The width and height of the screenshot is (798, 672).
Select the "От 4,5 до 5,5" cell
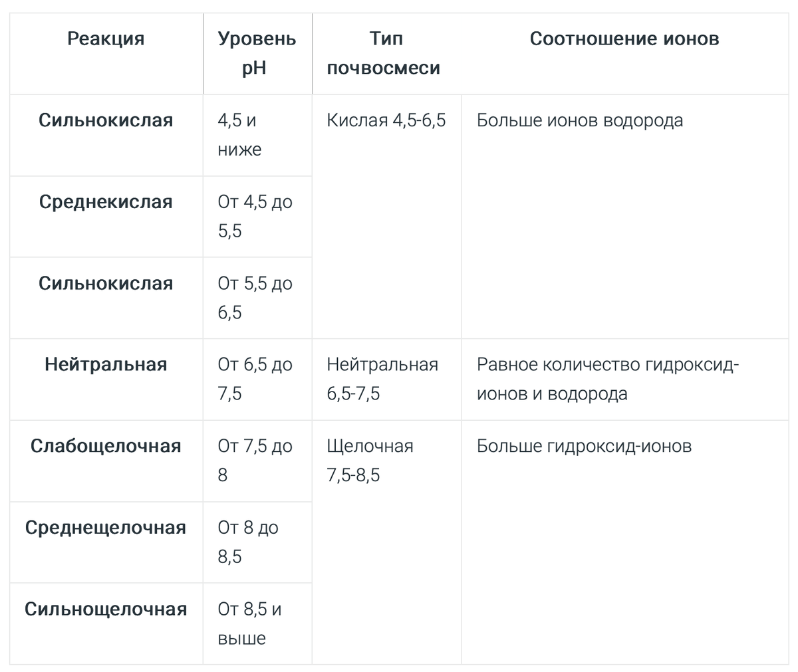coord(255,216)
